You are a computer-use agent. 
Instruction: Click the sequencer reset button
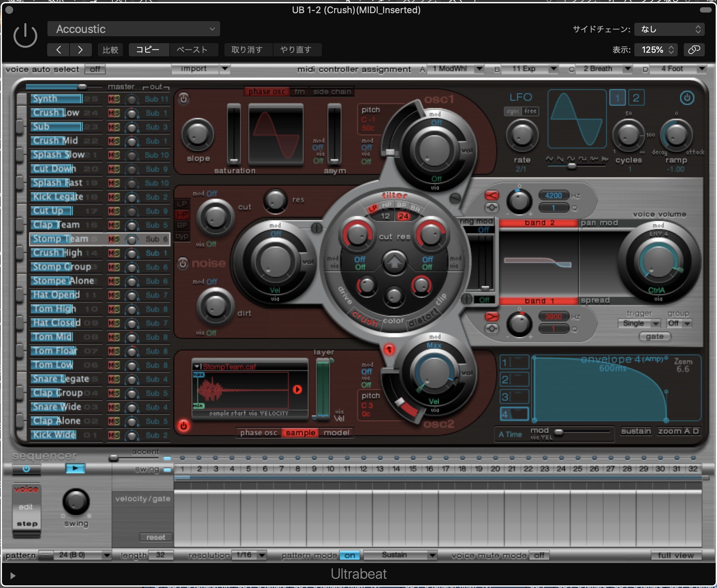tap(156, 538)
